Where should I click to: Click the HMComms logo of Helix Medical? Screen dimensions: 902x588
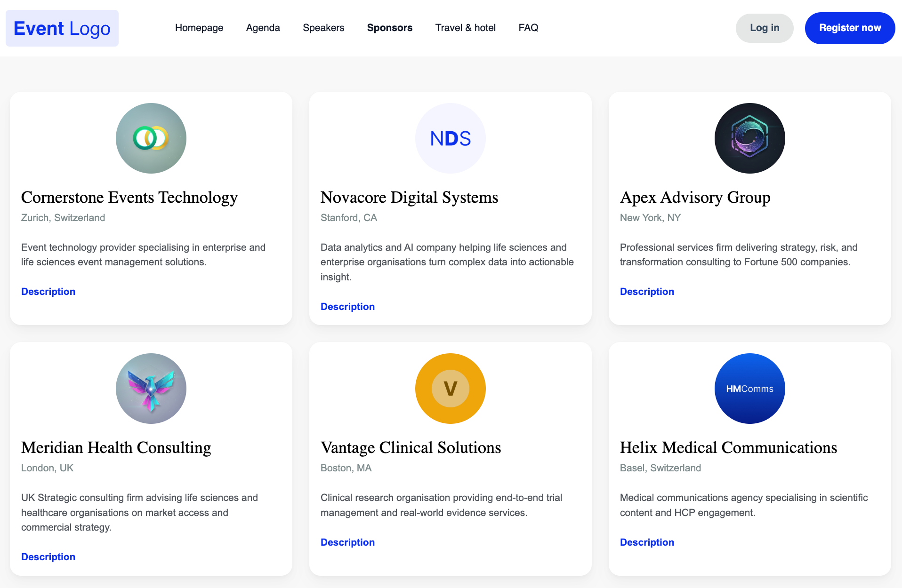(750, 389)
